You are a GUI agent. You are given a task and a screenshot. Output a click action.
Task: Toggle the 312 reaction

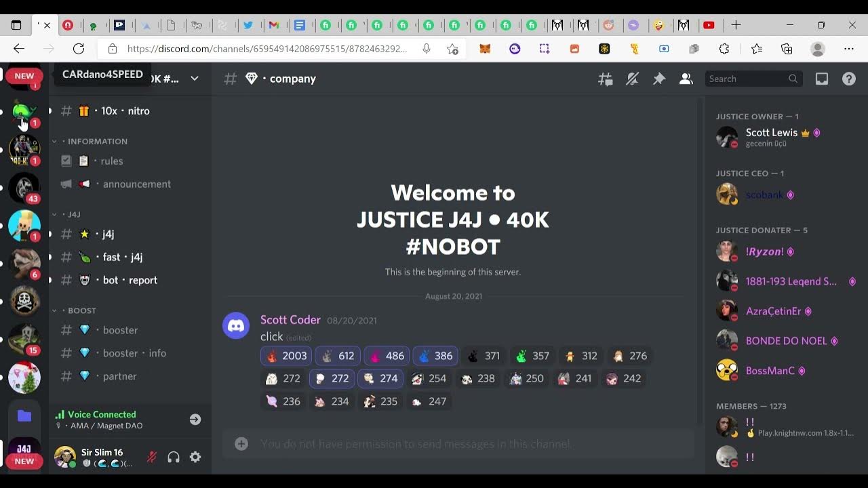pyautogui.click(x=581, y=356)
